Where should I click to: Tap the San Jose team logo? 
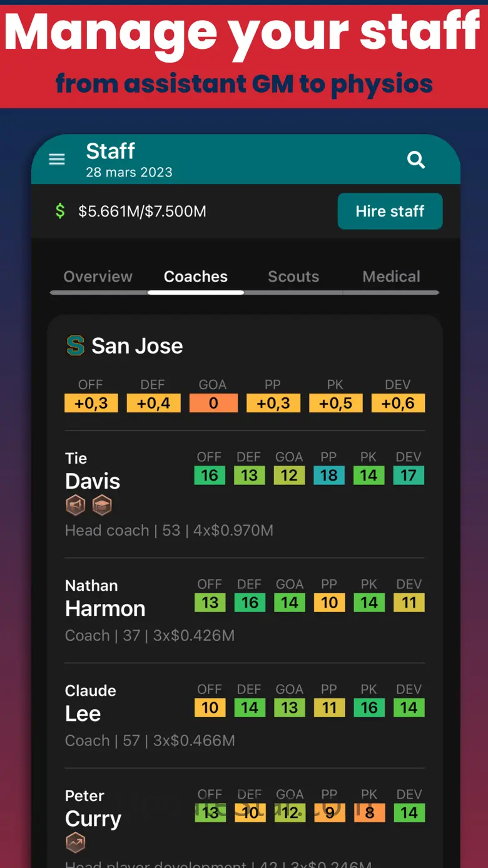[76, 345]
